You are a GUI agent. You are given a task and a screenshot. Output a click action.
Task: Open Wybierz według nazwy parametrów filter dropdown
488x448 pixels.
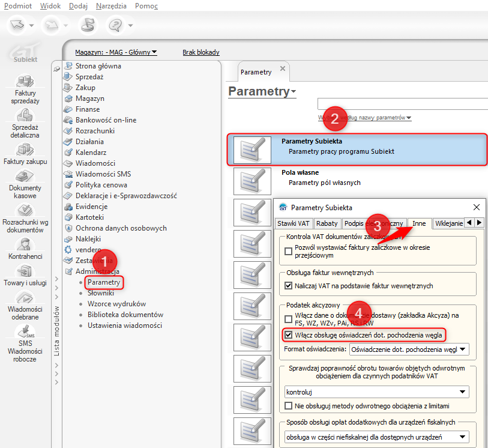pos(365,118)
